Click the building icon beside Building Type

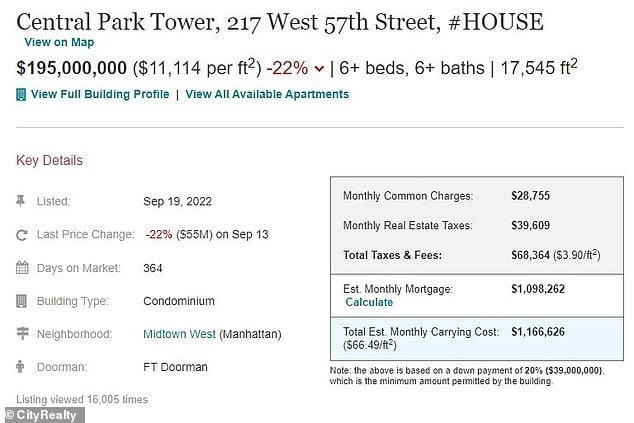21,301
